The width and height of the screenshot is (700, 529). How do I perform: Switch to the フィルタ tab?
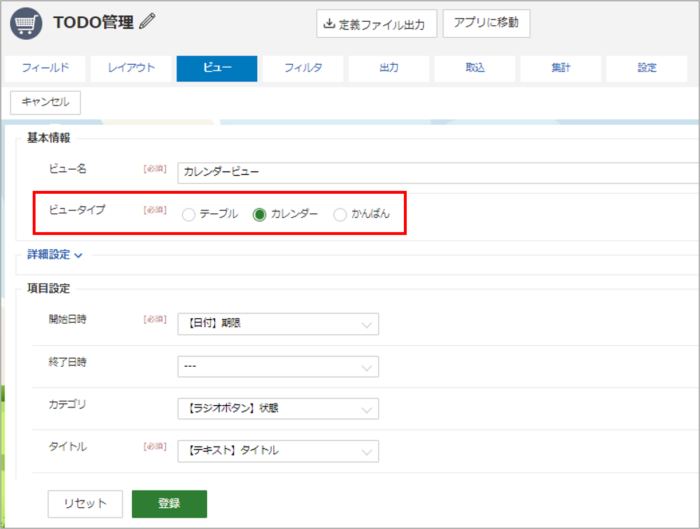pyautogui.click(x=303, y=68)
